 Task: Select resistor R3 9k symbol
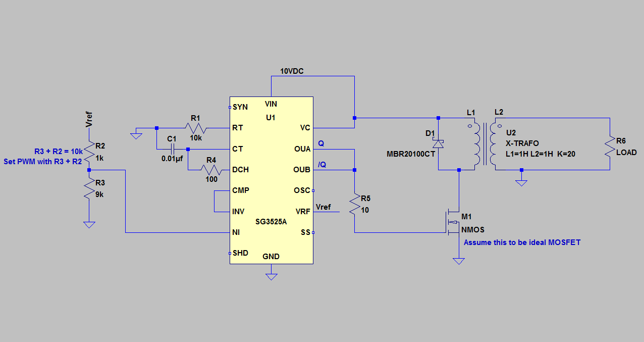(x=89, y=187)
